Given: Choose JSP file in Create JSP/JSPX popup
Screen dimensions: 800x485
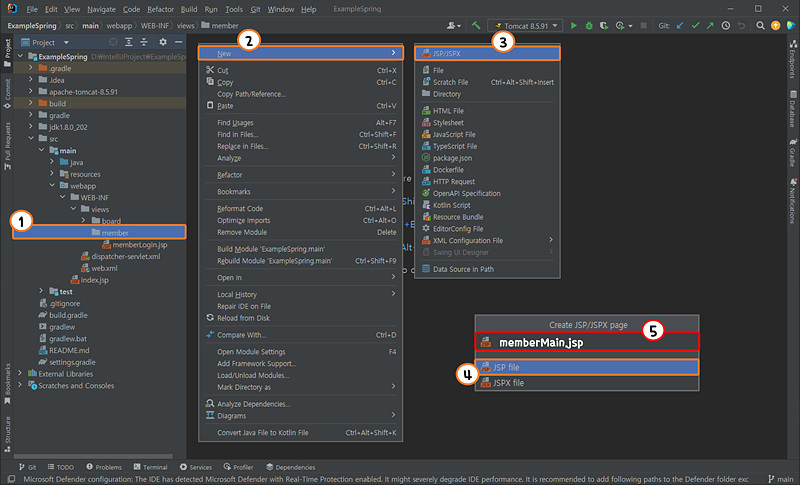Looking at the screenshot, I should 587,367.
